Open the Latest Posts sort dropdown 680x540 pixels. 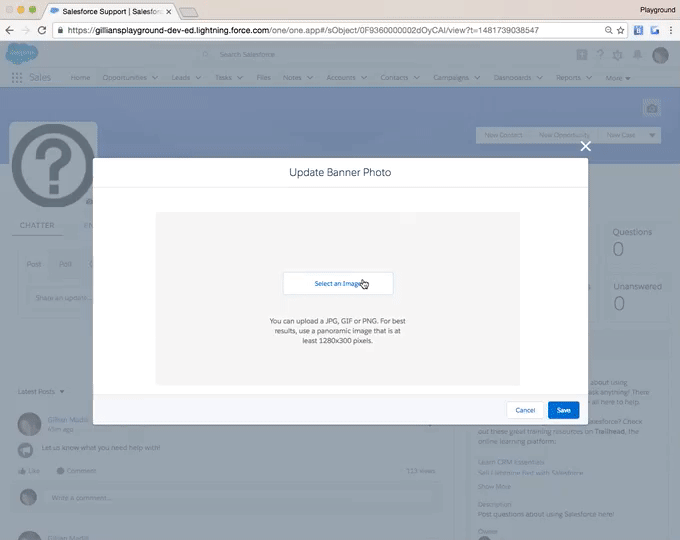(41, 392)
